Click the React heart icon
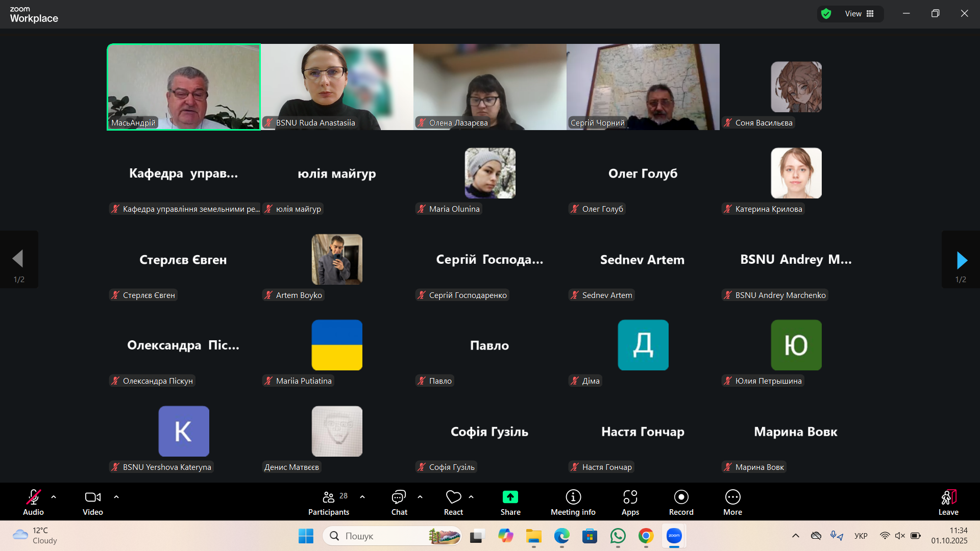Viewport: 980px width, 551px height. click(x=453, y=497)
